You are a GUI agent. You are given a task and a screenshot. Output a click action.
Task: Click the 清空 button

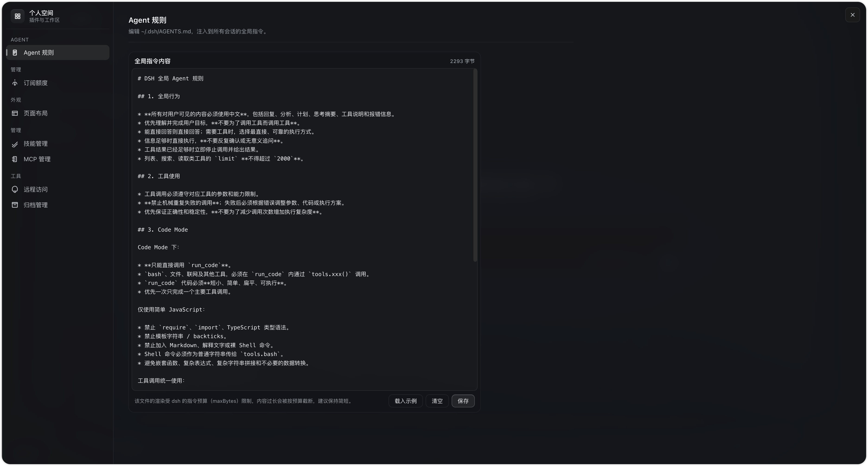pos(437,401)
